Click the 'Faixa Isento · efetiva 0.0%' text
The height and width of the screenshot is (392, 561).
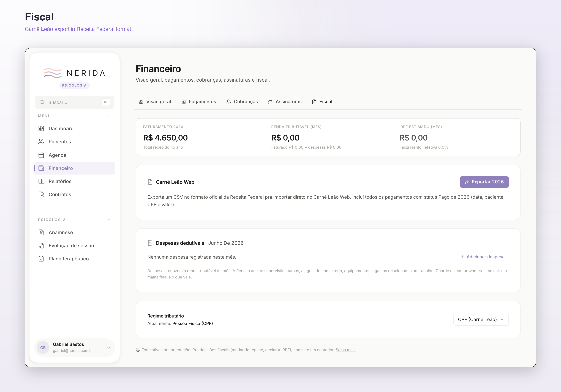pyautogui.click(x=423, y=147)
